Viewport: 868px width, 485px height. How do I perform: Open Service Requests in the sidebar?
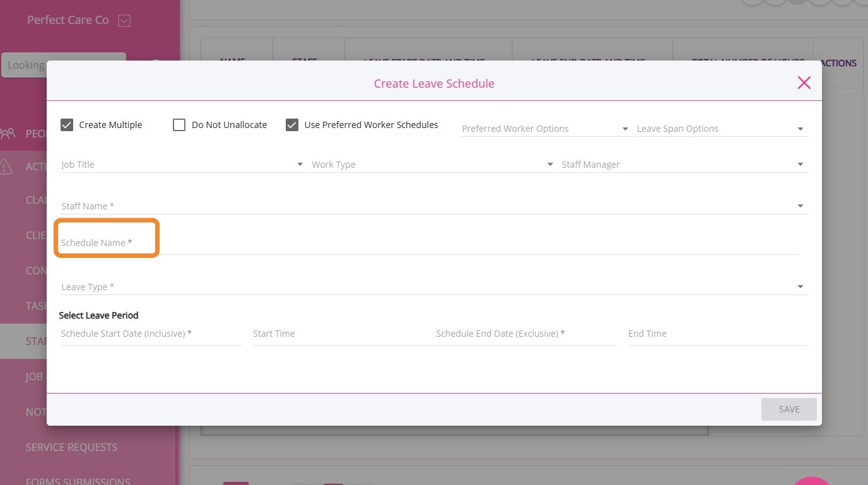pos(71,447)
